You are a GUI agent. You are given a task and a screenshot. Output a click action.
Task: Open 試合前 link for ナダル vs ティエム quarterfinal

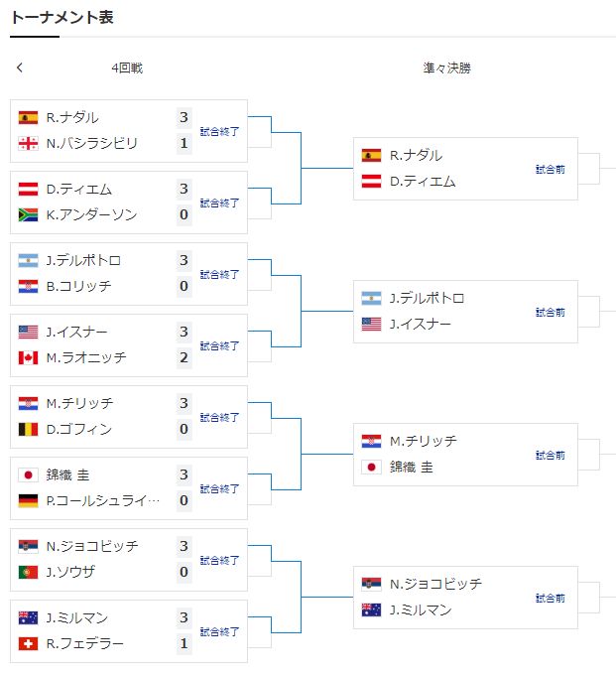pos(551,170)
